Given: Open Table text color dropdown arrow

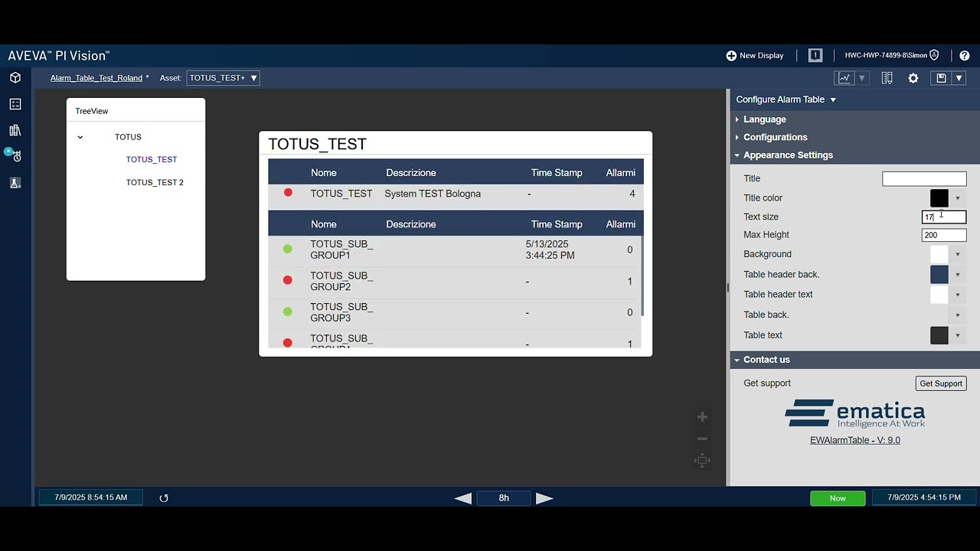Looking at the screenshot, I should coord(957,335).
